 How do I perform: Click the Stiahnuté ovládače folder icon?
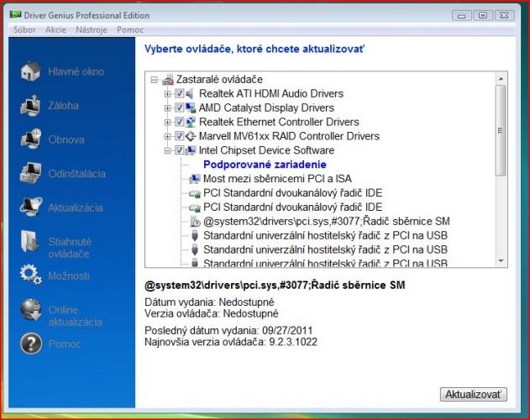[x=29, y=241]
